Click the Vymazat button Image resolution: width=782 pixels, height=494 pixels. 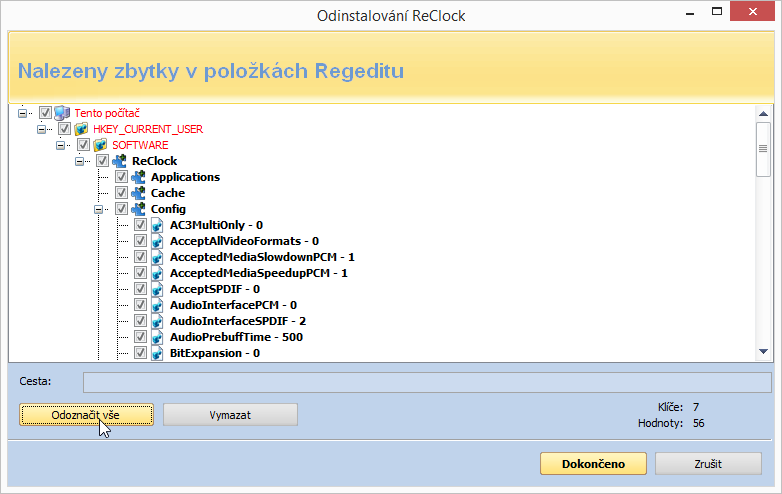pos(230,415)
